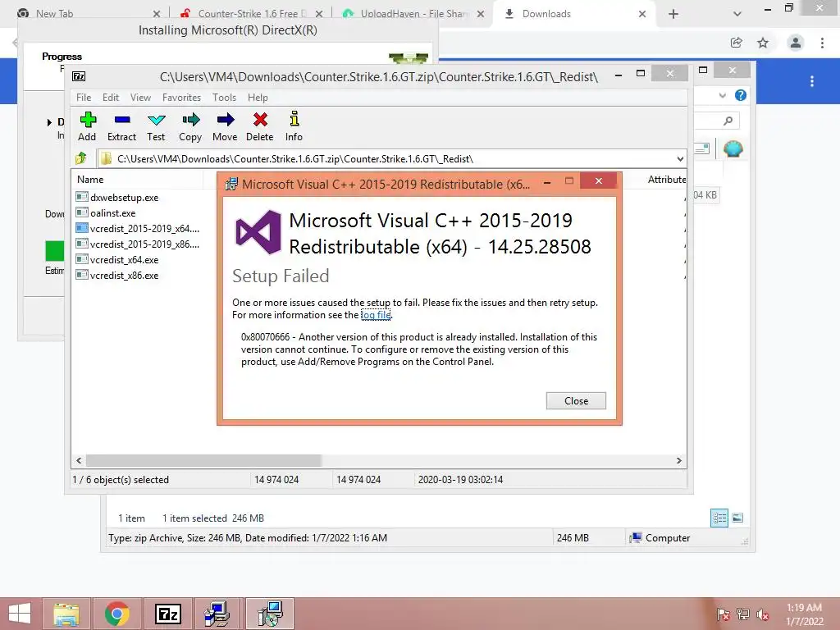The image size is (840, 630).
Task: Click the Extract toolbar icon
Action: pyautogui.click(x=121, y=126)
